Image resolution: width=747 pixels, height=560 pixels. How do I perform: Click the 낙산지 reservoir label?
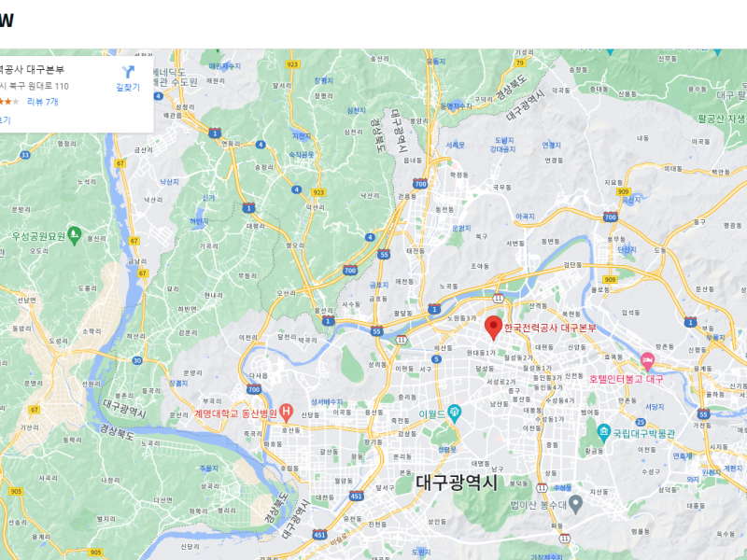click(169, 181)
